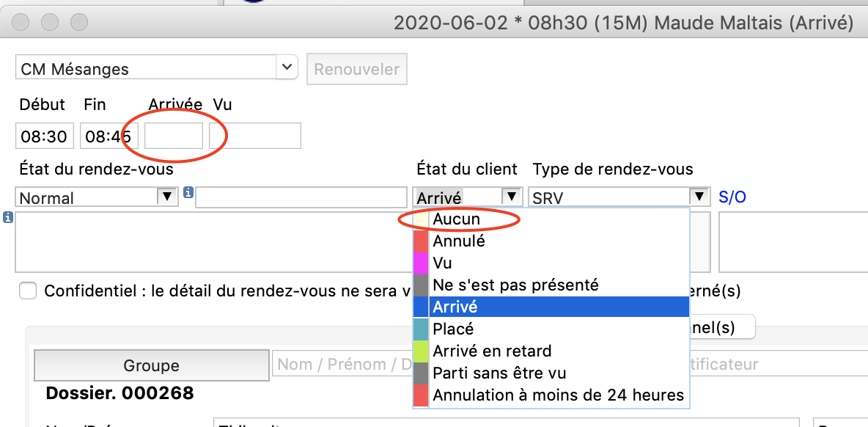The height and width of the screenshot is (427, 868).
Task: Click the Début time field
Action: click(45, 136)
